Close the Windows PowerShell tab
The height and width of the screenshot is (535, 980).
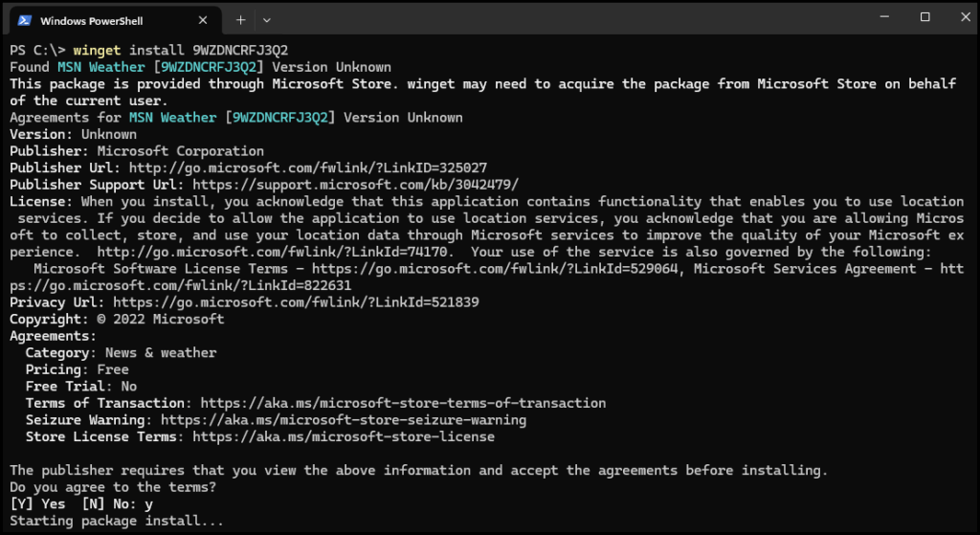pyautogui.click(x=202, y=19)
